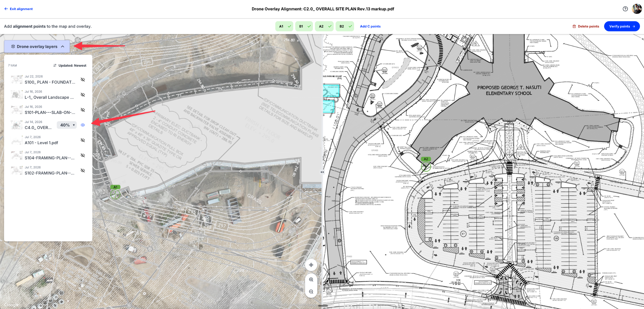Open the user profile avatar
This screenshot has height=309, width=644.
click(x=637, y=9)
